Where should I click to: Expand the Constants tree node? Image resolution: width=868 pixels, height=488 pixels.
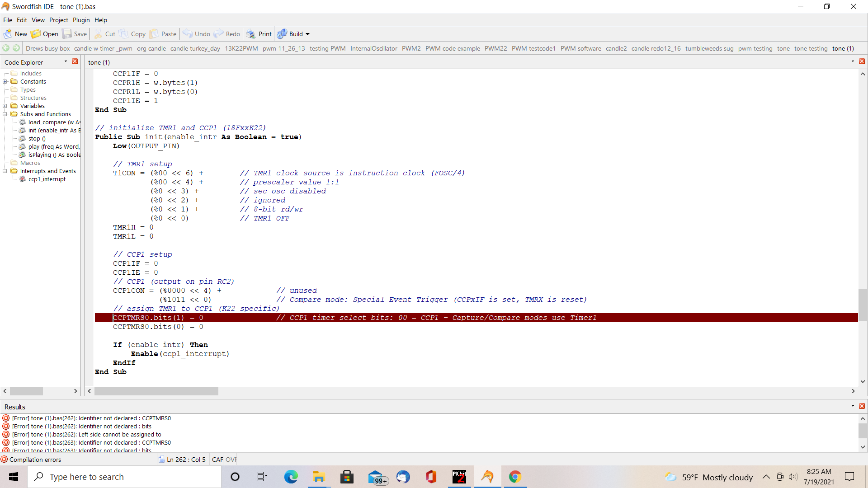[x=5, y=82]
